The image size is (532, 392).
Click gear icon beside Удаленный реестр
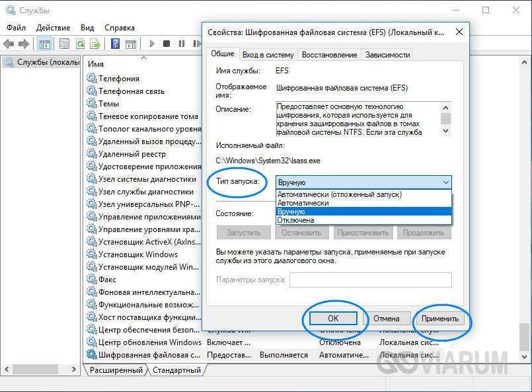92,153
